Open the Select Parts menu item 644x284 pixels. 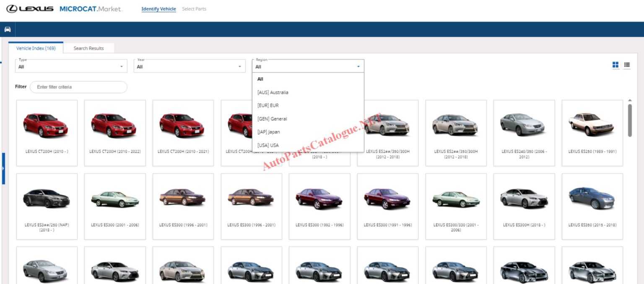[x=194, y=8]
